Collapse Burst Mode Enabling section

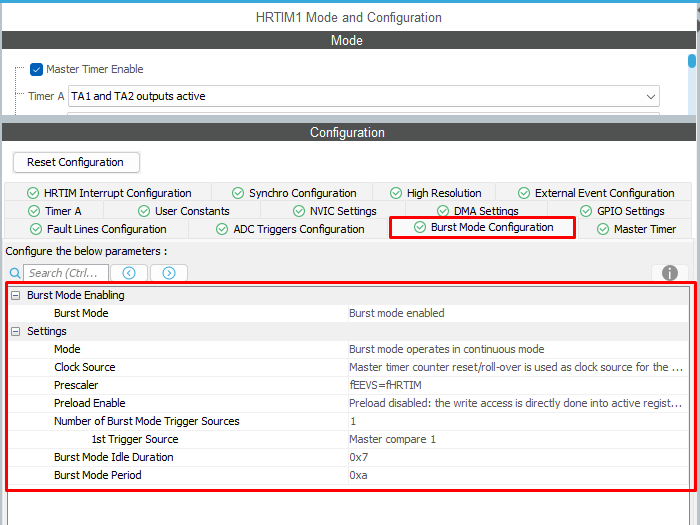click(x=16, y=295)
